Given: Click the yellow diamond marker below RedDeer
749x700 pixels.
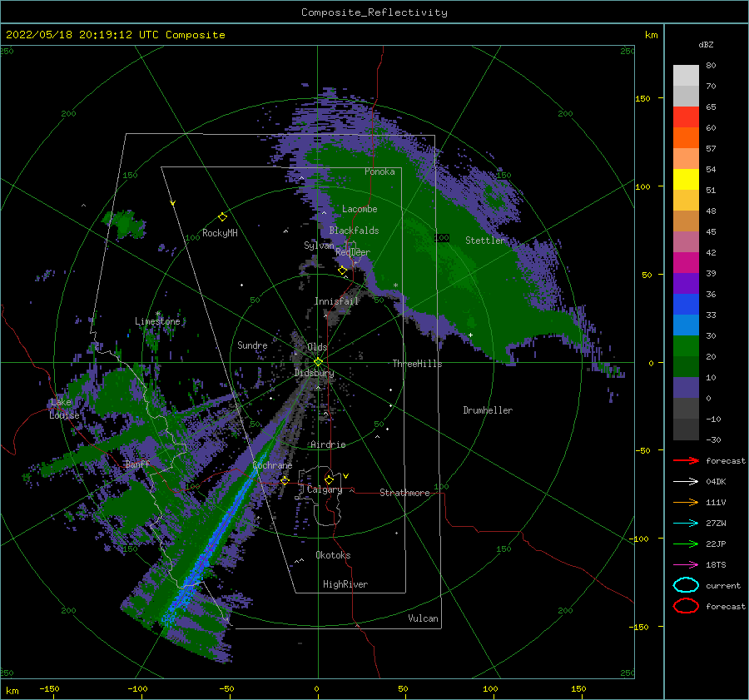Looking at the screenshot, I should (x=343, y=271).
